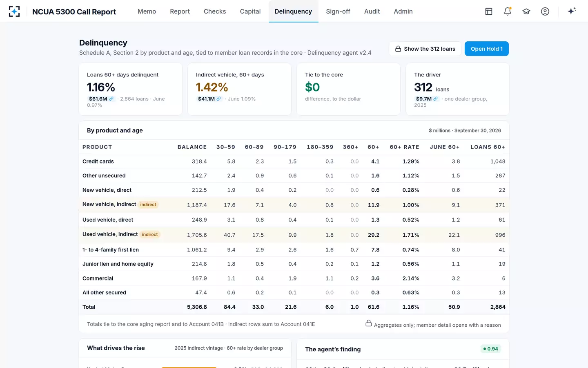Click the 1.42% indirect vehicle figure

[x=212, y=87]
